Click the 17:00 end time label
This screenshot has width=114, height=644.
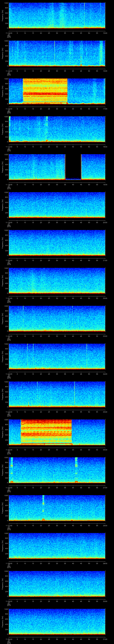(x=105, y=109)
